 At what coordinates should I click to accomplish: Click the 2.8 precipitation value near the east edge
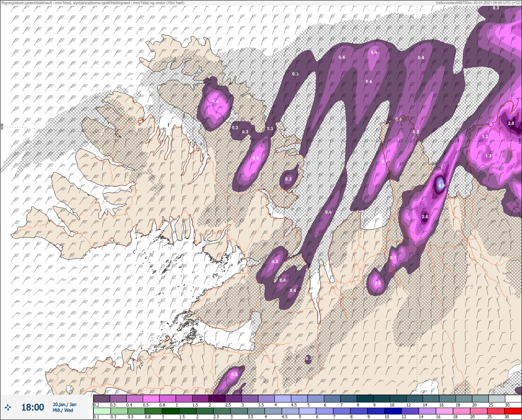tap(511, 123)
